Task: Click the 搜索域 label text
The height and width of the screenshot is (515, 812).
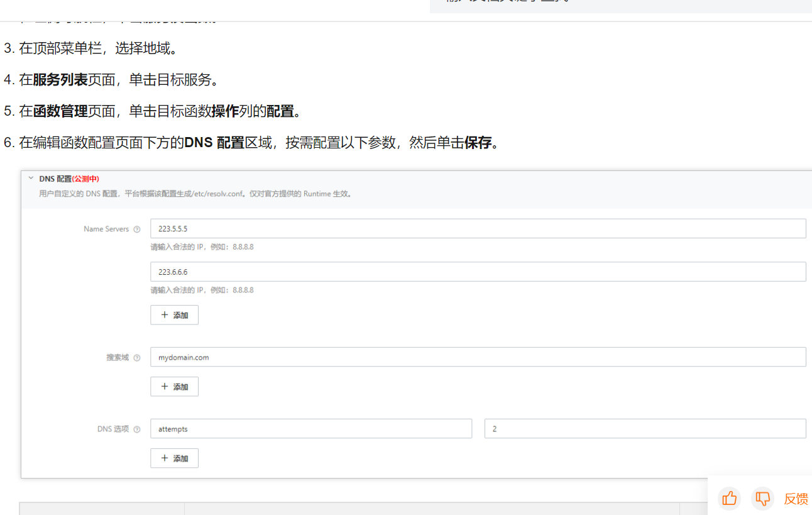Action: coord(118,357)
